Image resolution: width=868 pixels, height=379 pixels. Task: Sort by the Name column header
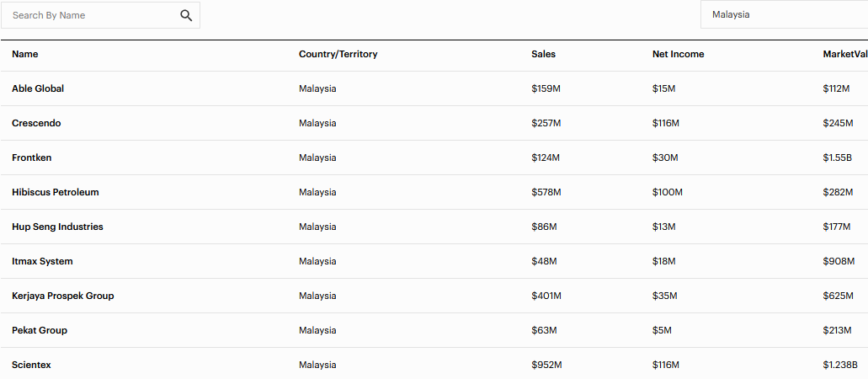25,54
